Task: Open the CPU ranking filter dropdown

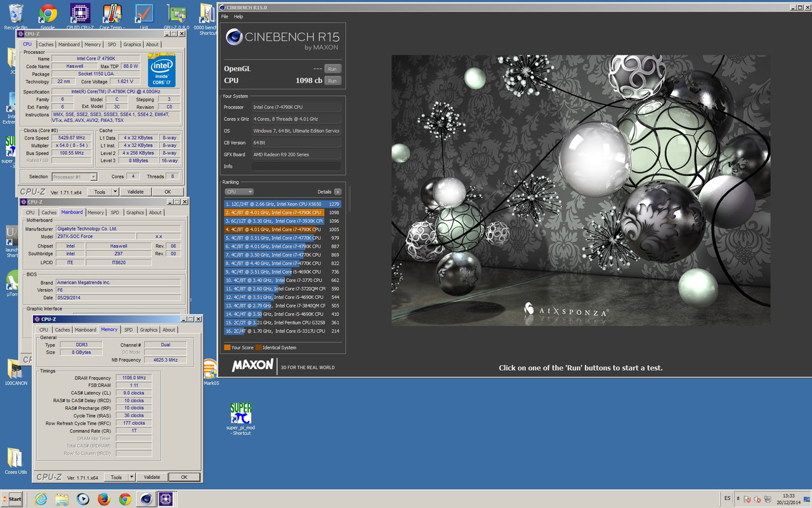Action: (x=239, y=192)
